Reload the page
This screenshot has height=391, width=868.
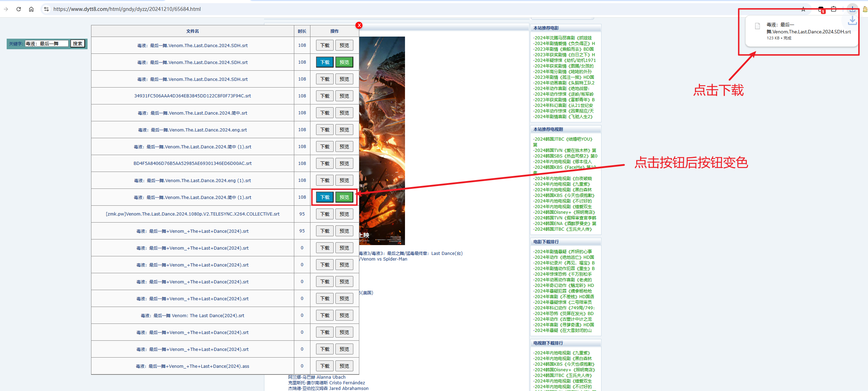19,9
